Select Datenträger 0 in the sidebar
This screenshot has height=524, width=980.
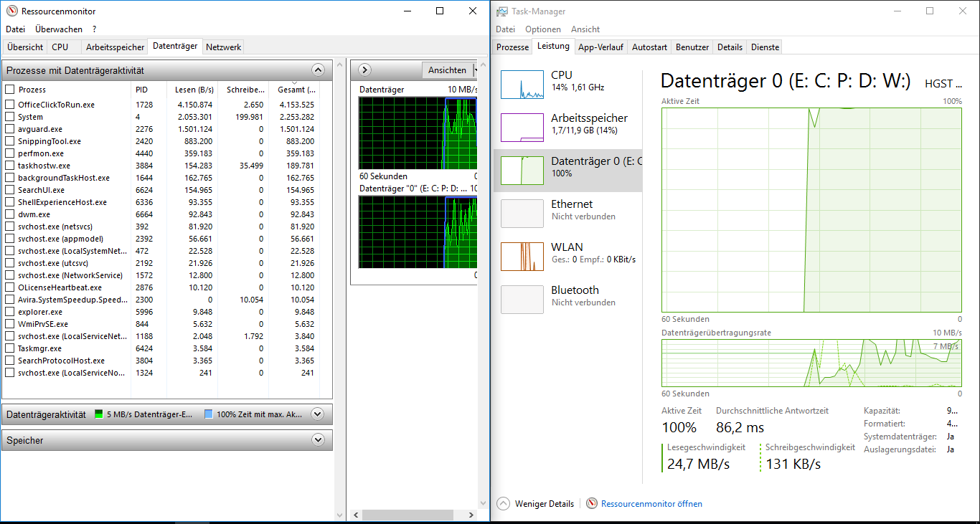[x=568, y=171]
